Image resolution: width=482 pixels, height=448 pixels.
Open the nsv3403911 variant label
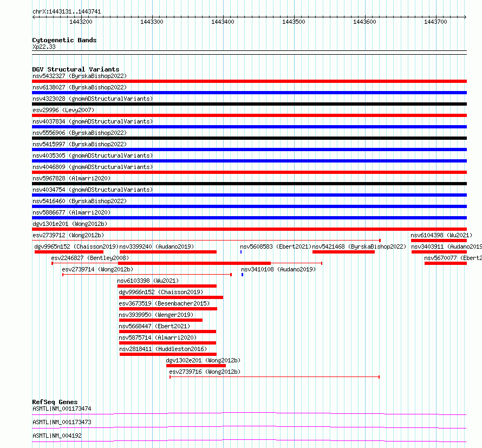tap(447, 246)
